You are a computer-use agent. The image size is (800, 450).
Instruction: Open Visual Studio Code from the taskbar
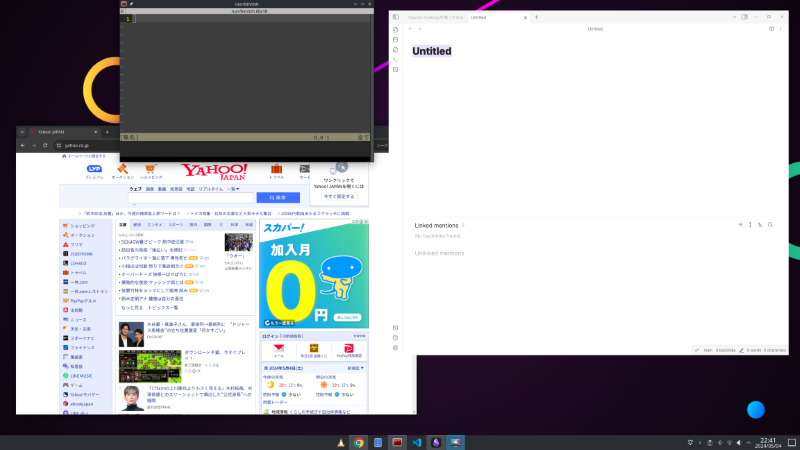(416, 442)
